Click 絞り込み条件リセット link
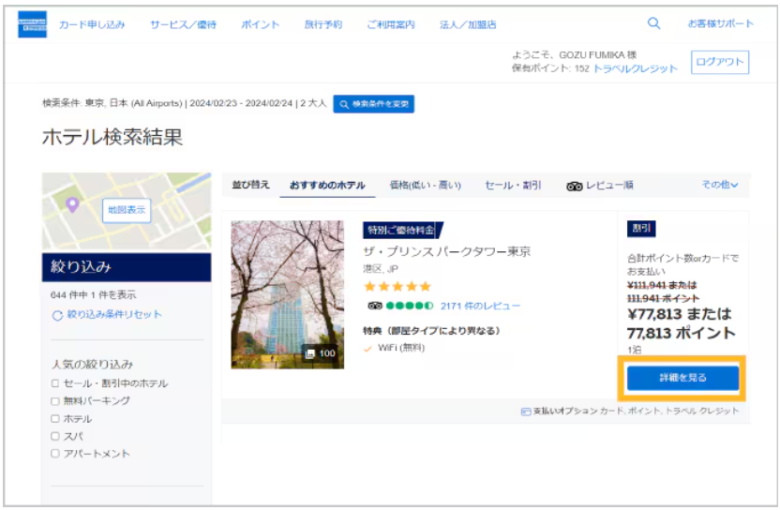780x510 pixels. coord(114,314)
